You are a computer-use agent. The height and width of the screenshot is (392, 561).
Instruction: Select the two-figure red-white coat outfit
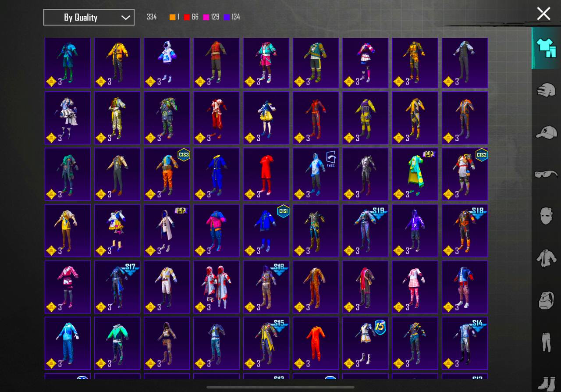click(217, 287)
